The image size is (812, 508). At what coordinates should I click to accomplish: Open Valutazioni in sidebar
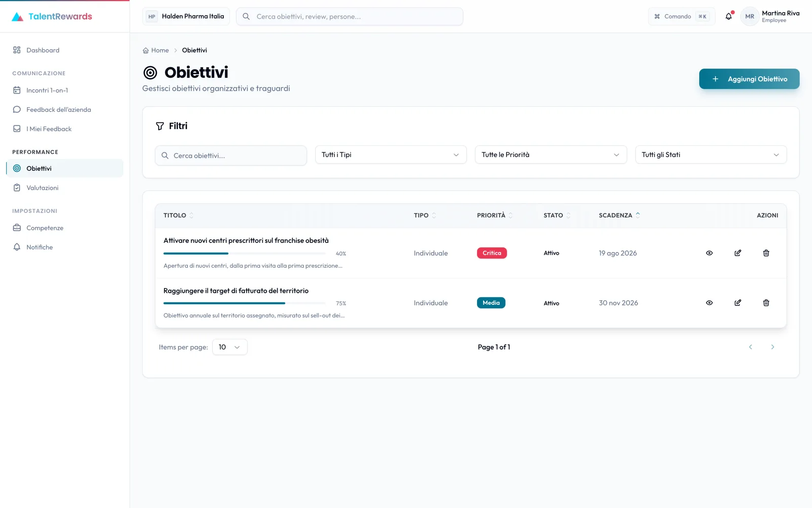(x=65, y=188)
